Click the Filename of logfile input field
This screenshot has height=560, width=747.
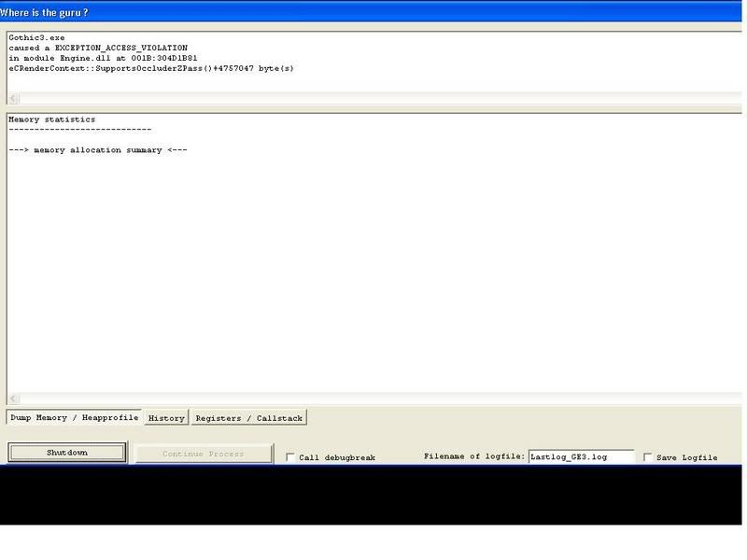pos(581,456)
